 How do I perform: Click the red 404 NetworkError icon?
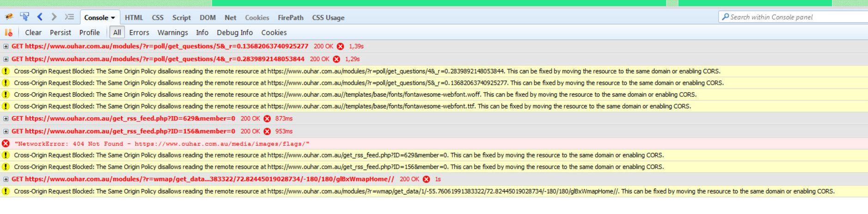(6, 144)
